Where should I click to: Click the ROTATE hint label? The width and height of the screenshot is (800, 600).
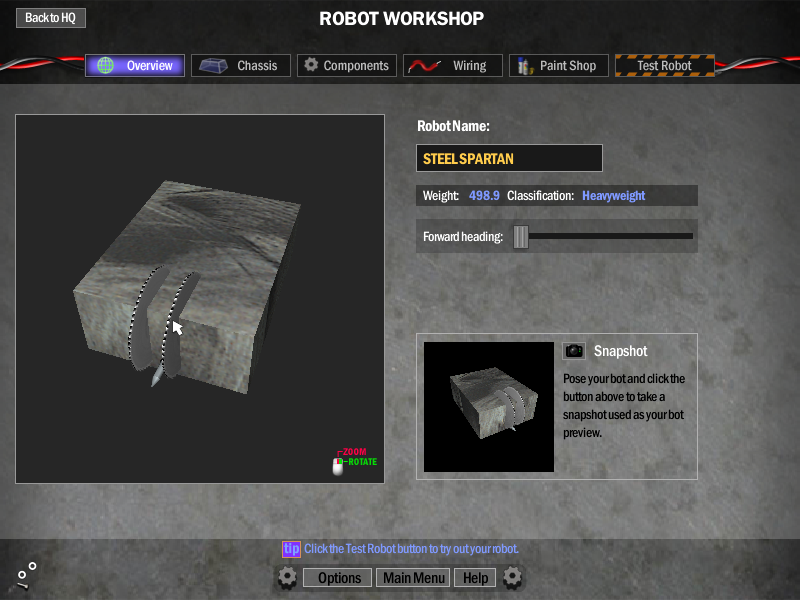(363, 462)
